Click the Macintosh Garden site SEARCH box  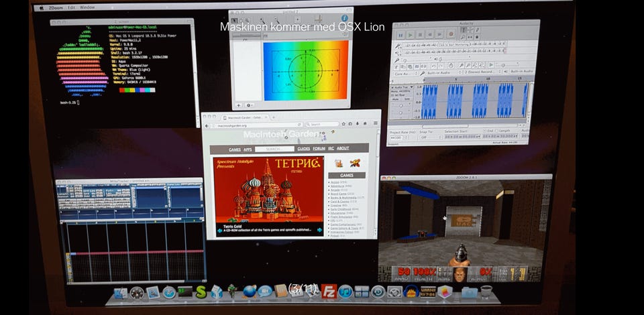[x=274, y=149]
